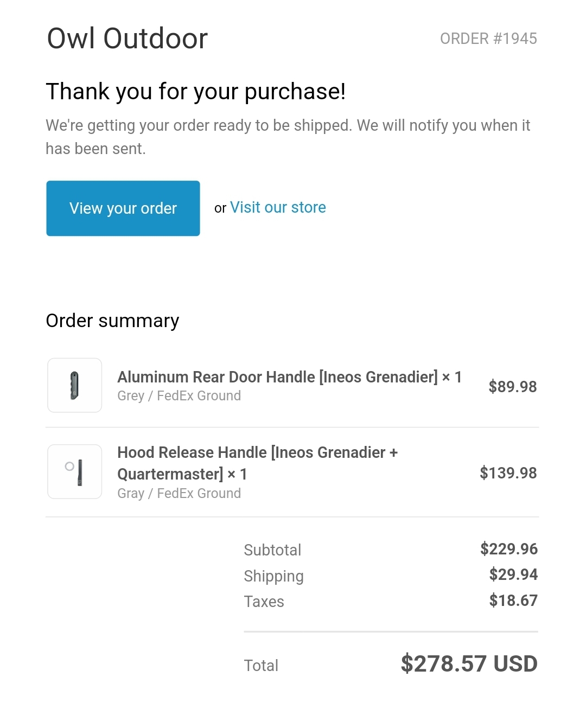This screenshot has height=728, width=586.
Task: Click the Aluminum Rear Door Handle thumbnail
Action: tap(75, 385)
